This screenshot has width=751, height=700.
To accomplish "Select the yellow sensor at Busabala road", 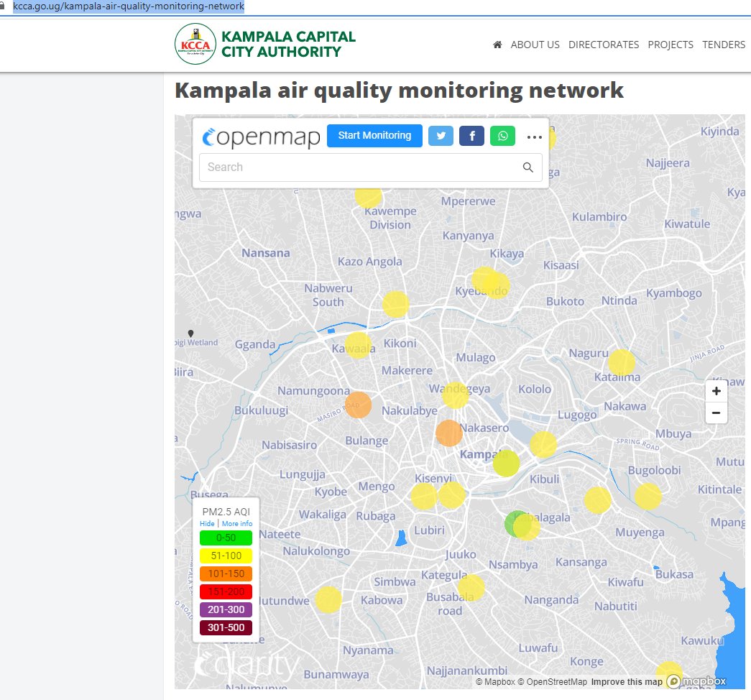I will 471,587.
